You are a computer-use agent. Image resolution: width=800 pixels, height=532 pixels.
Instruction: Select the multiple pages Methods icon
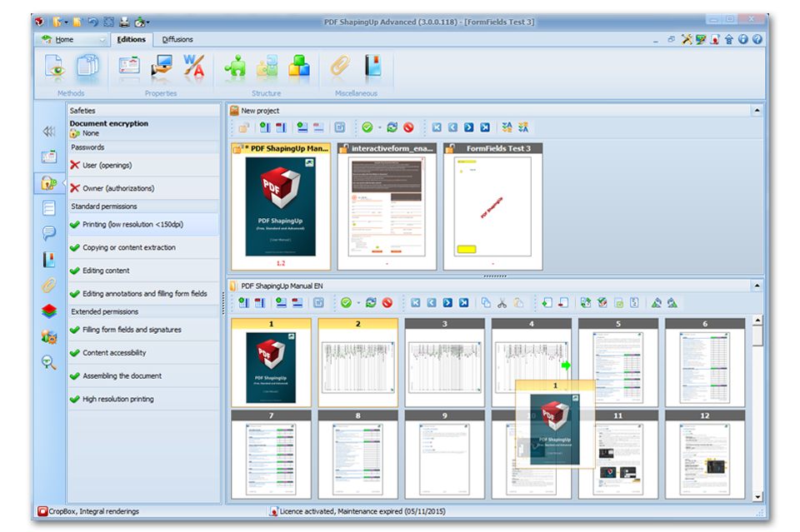coord(87,67)
